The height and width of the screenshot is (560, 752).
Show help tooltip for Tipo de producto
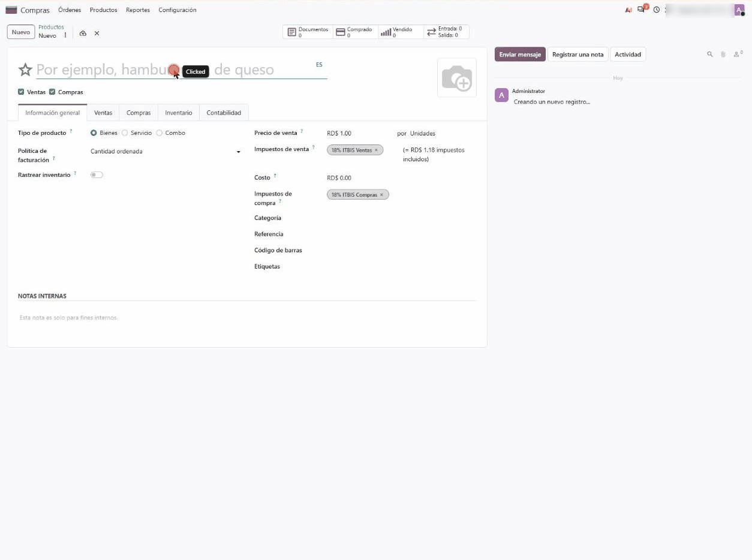tap(71, 131)
